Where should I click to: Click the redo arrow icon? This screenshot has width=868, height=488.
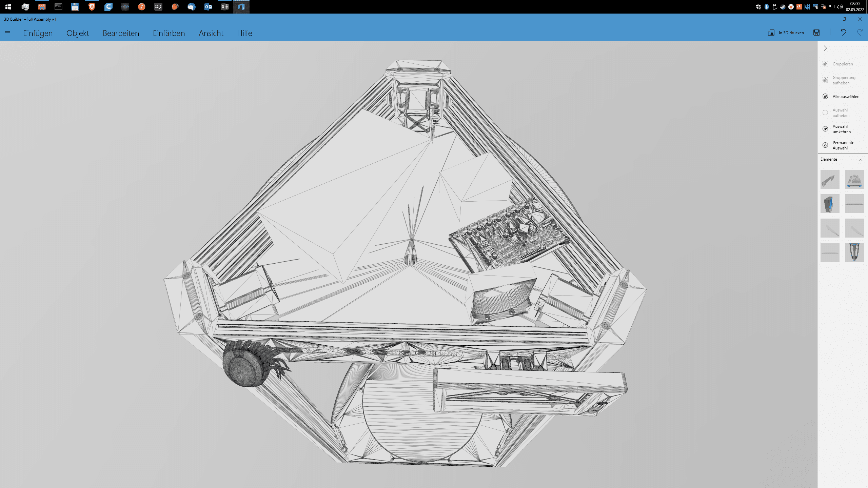coord(860,33)
